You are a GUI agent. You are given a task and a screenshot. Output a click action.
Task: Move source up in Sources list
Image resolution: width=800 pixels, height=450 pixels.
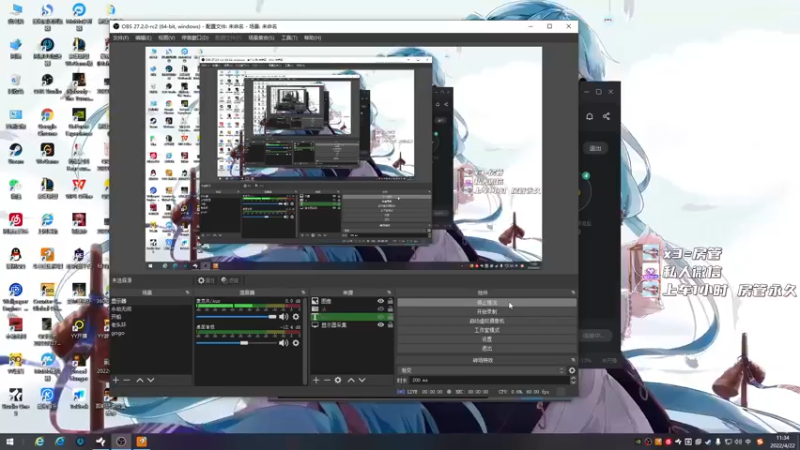coord(351,380)
